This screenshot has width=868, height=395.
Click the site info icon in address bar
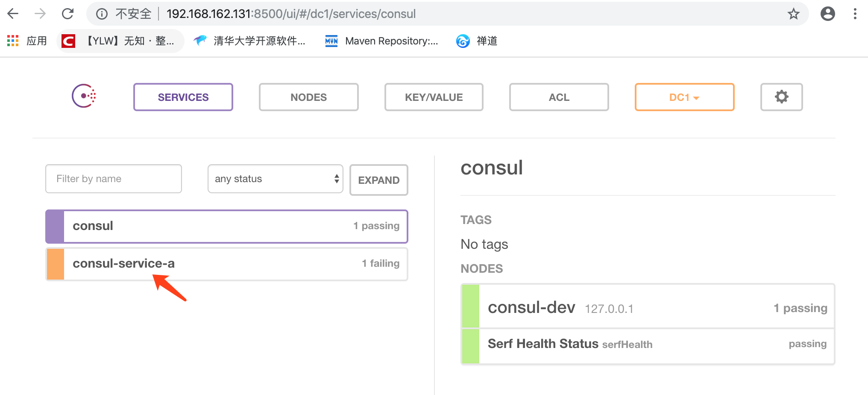(x=102, y=14)
